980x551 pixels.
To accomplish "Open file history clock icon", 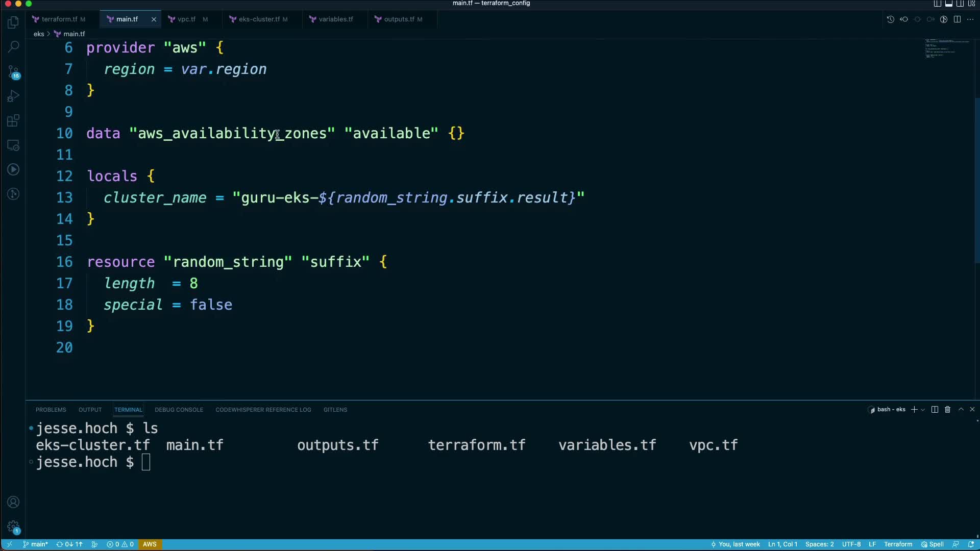I will tap(890, 19).
